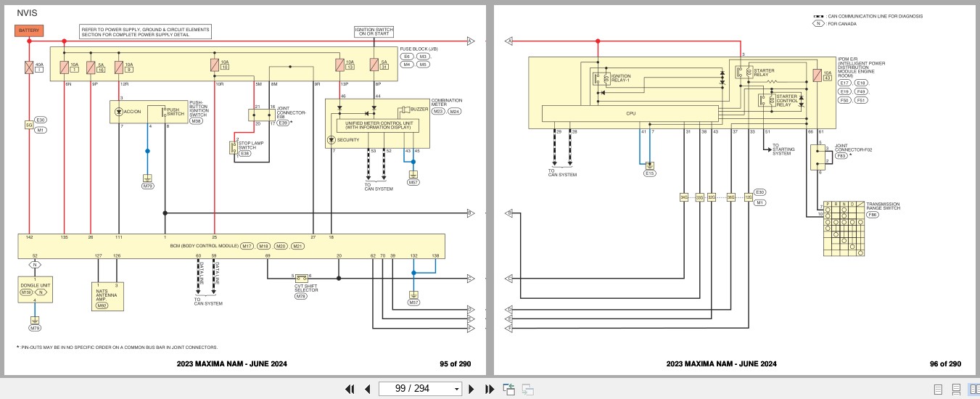Jump to the last page
Screen dimensions: 980x399
click(489, 389)
